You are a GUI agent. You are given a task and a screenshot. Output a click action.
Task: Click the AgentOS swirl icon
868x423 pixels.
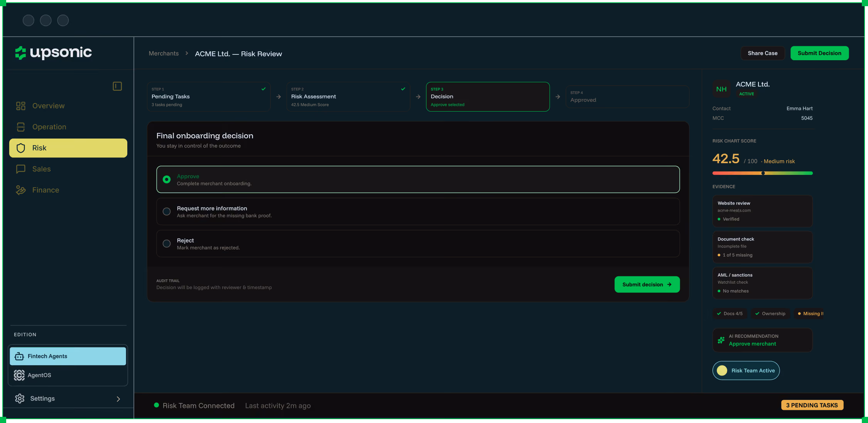click(x=19, y=375)
